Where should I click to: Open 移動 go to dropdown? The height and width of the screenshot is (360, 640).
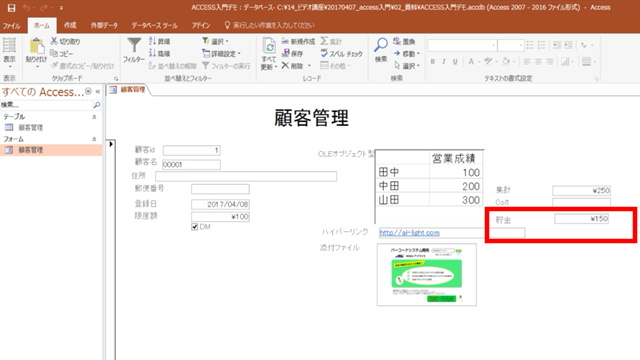point(407,53)
